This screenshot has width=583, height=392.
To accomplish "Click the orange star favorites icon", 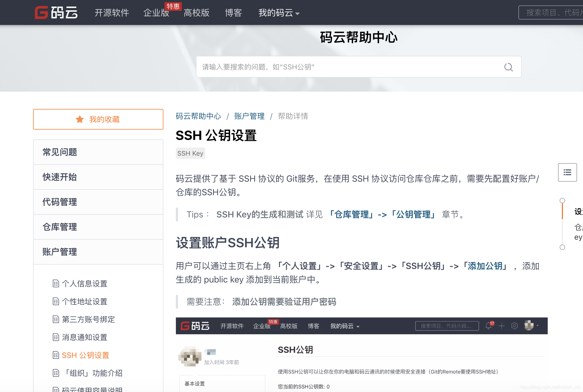I will [80, 119].
